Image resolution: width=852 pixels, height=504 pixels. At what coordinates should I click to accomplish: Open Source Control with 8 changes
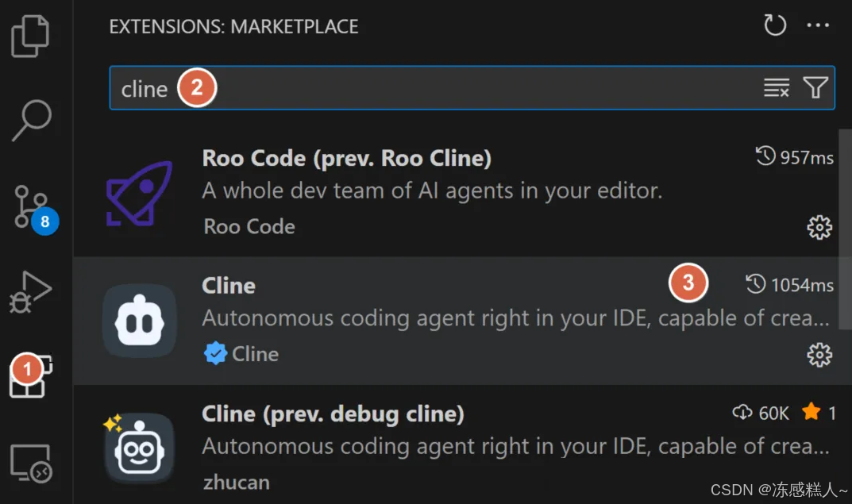33,210
